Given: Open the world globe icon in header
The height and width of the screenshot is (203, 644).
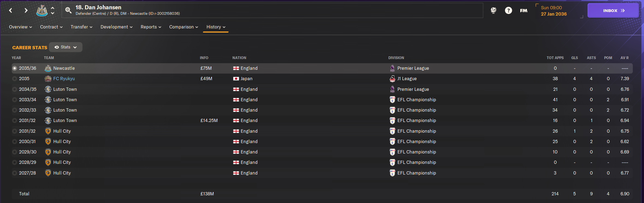Looking at the screenshot, I should pyautogui.click(x=493, y=10).
